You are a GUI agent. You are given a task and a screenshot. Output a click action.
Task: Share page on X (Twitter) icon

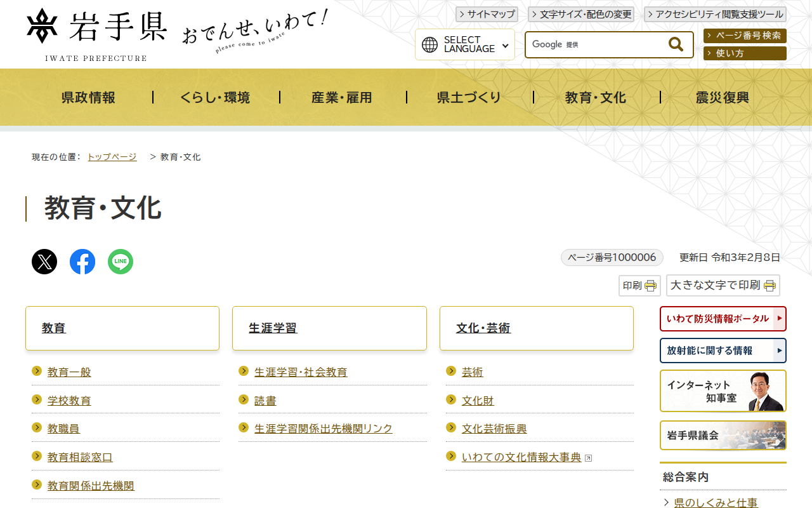[x=44, y=262]
